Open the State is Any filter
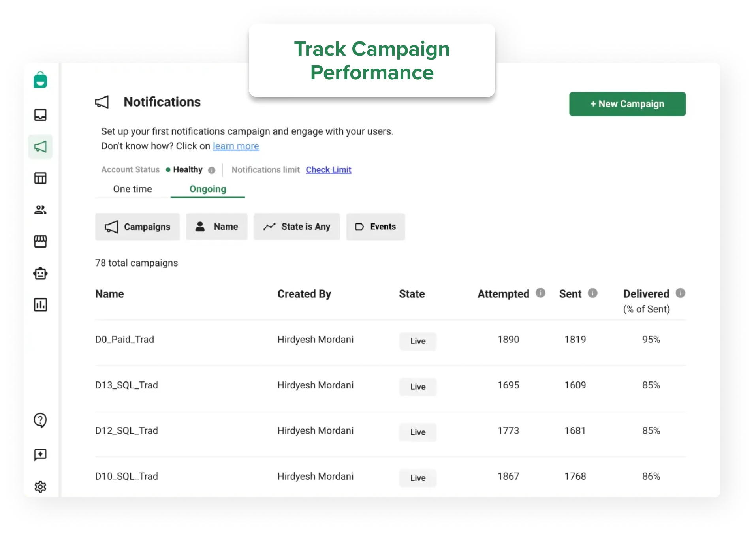Screen dimensions: 756x533 point(297,227)
